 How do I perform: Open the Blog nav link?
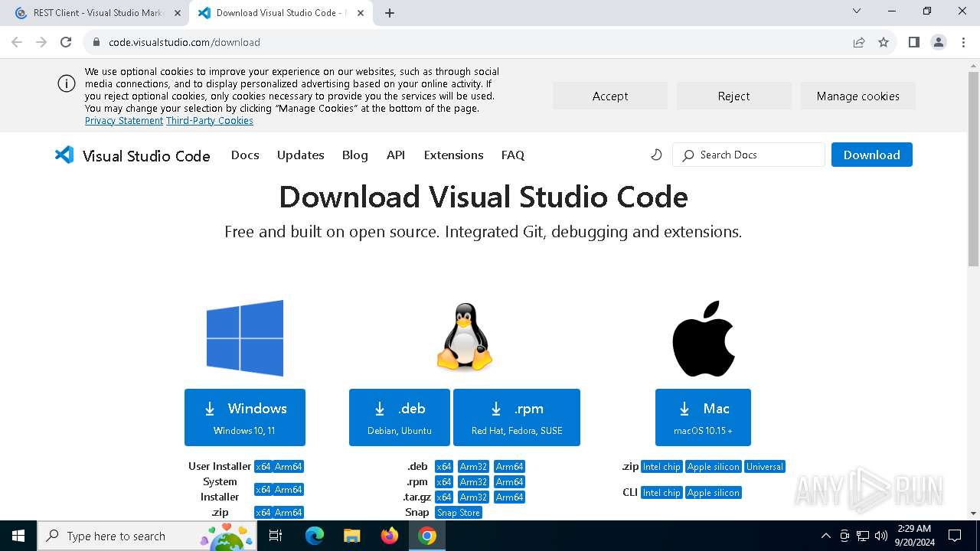tap(355, 155)
